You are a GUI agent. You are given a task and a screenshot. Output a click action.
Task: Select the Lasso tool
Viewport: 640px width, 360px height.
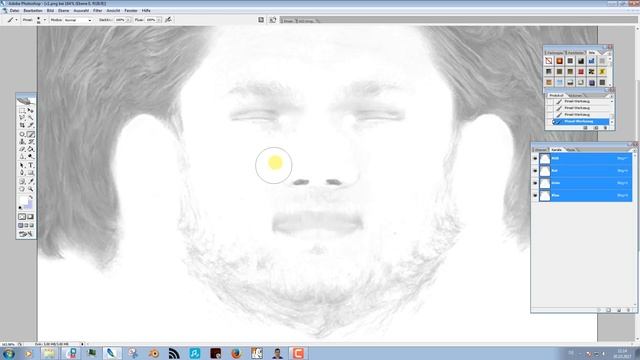pos(22,118)
